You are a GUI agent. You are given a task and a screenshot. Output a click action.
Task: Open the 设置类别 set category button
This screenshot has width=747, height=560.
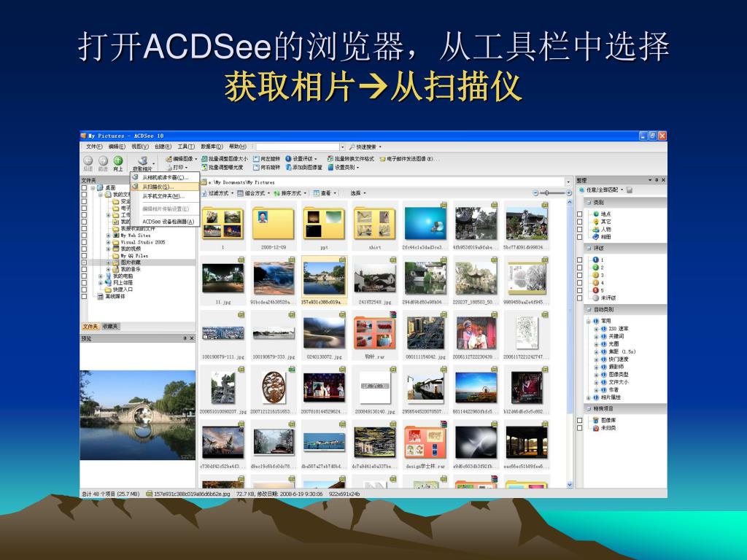(343, 167)
